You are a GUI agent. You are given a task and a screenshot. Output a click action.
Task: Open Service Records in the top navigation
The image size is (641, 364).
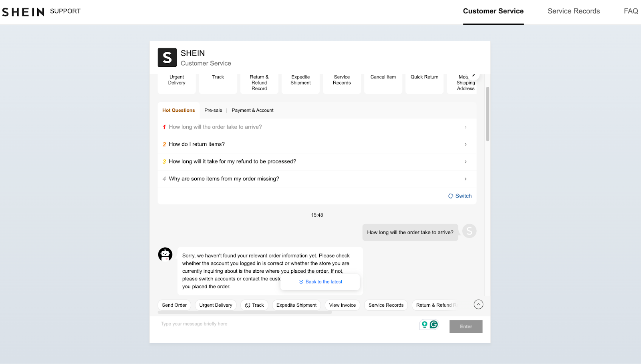pyautogui.click(x=573, y=11)
